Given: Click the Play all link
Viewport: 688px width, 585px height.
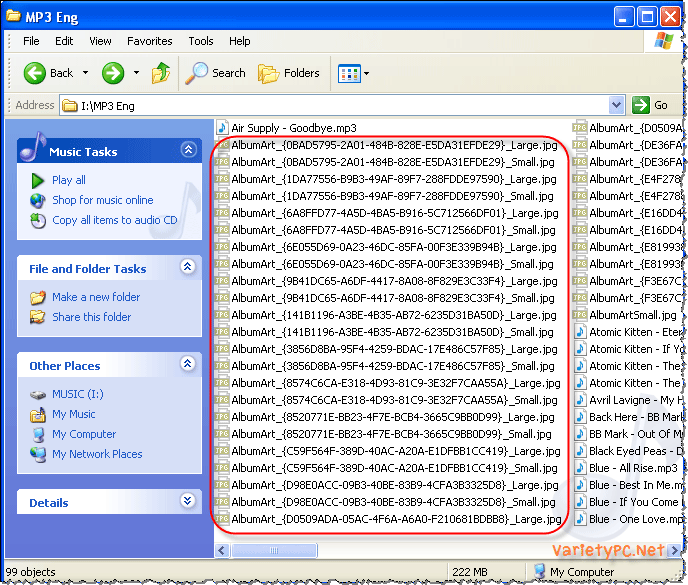Looking at the screenshot, I should pyautogui.click(x=69, y=180).
